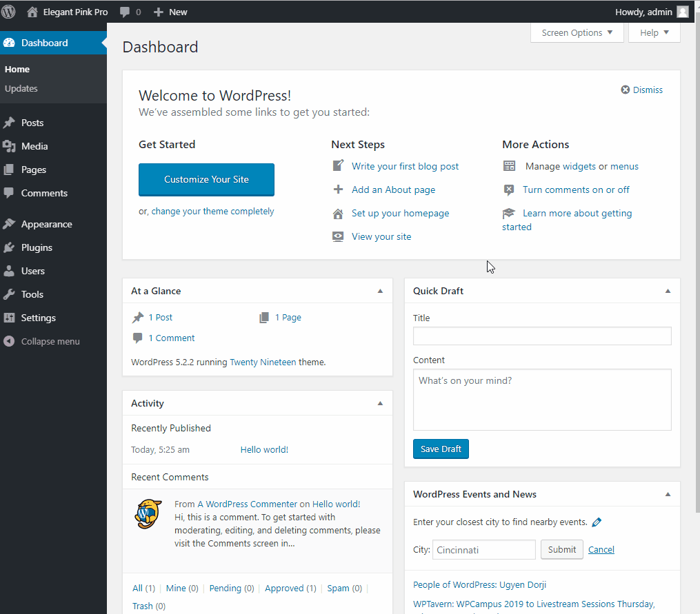700x614 pixels.
Task: Open the Posts menu label
Action: point(32,123)
